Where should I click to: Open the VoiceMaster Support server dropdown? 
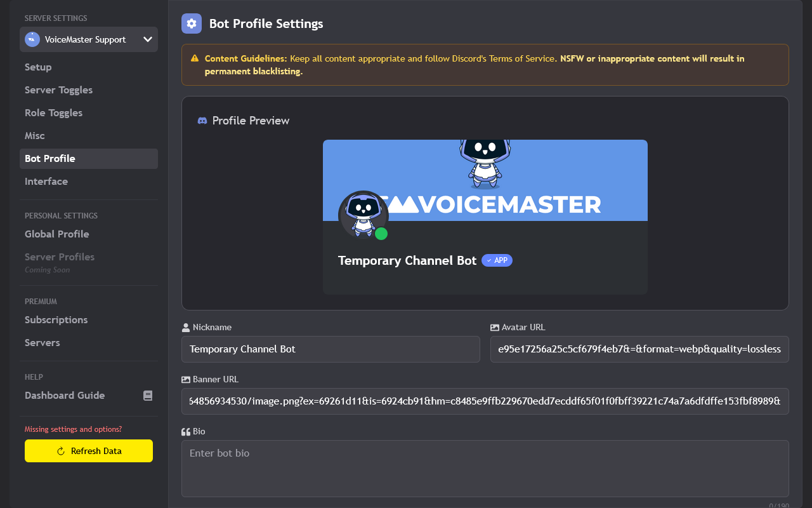tap(148, 39)
